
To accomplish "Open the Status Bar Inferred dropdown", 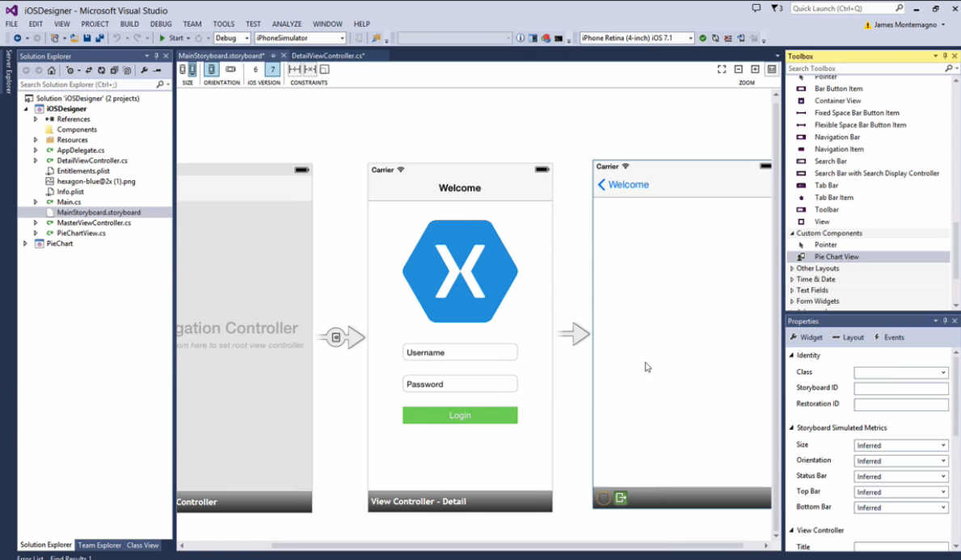I will tap(901, 477).
